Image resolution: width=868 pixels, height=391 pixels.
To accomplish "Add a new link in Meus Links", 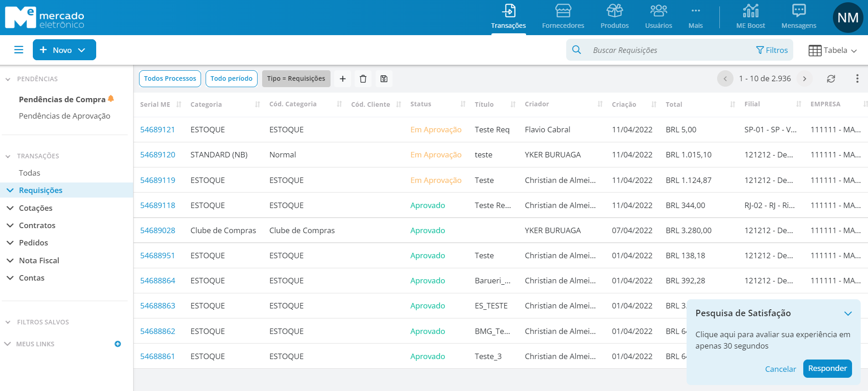I will click(118, 344).
